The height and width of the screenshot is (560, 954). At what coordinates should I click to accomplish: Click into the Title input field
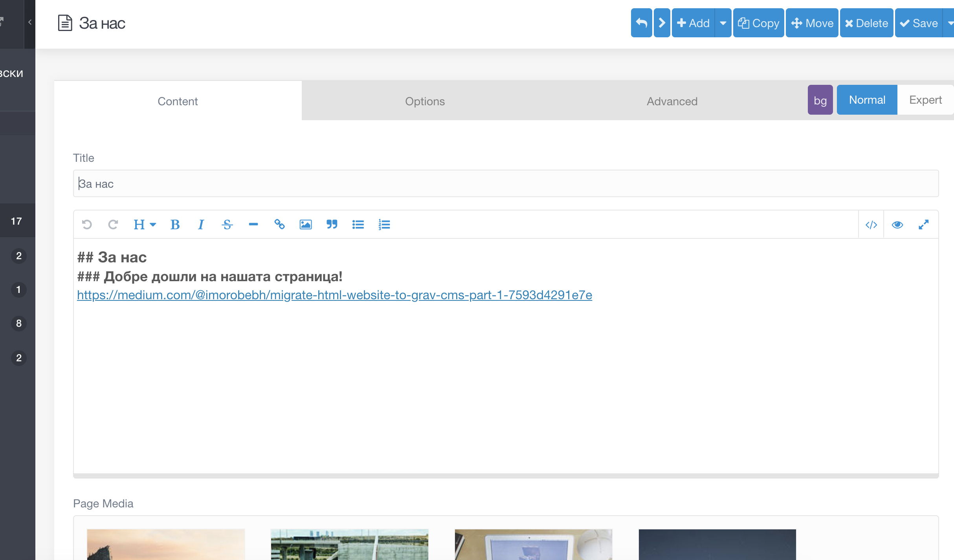tap(506, 183)
